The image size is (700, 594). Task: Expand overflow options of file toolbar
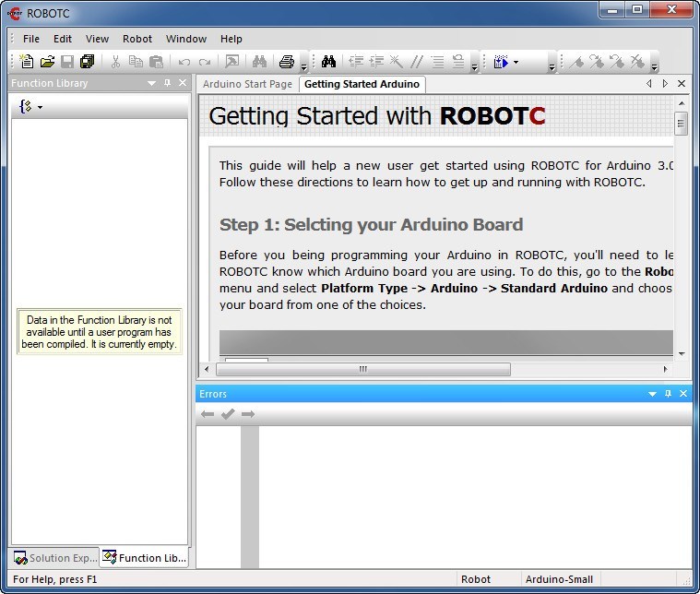coord(303,64)
